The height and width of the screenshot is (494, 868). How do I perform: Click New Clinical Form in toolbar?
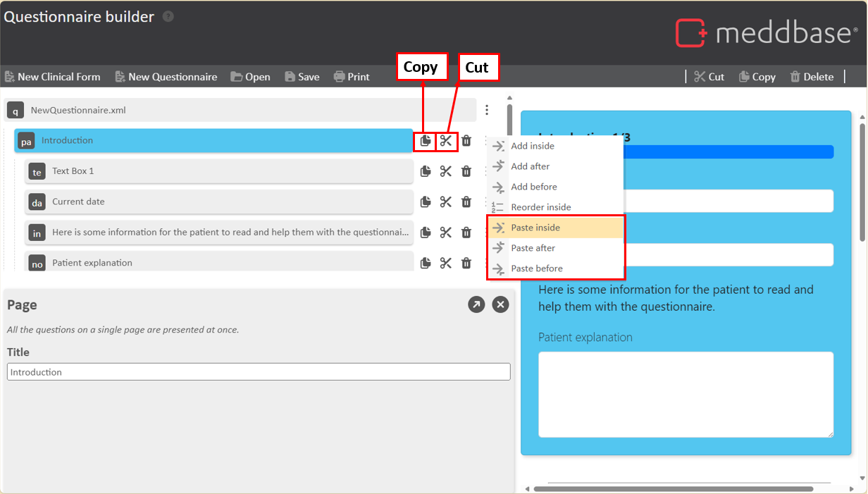(x=53, y=77)
